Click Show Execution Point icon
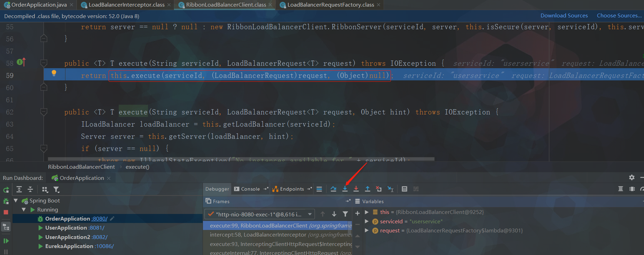 (319, 189)
